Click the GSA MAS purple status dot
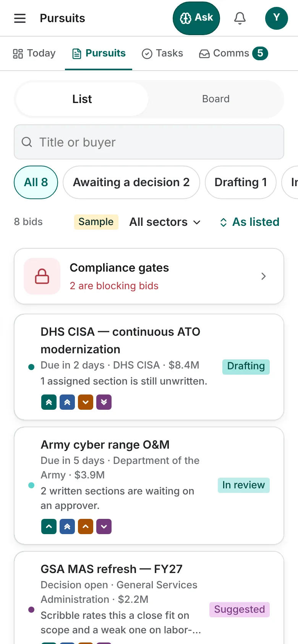298x644 pixels. click(31, 610)
